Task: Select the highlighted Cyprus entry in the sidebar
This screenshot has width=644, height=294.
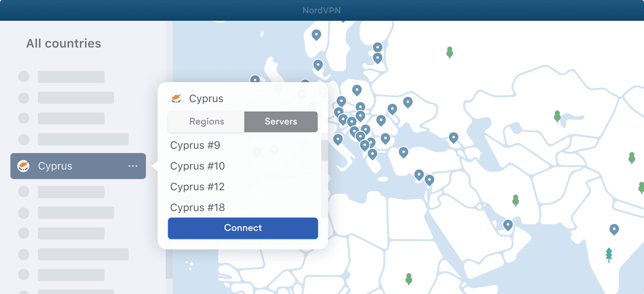Action: pos(69,166)
